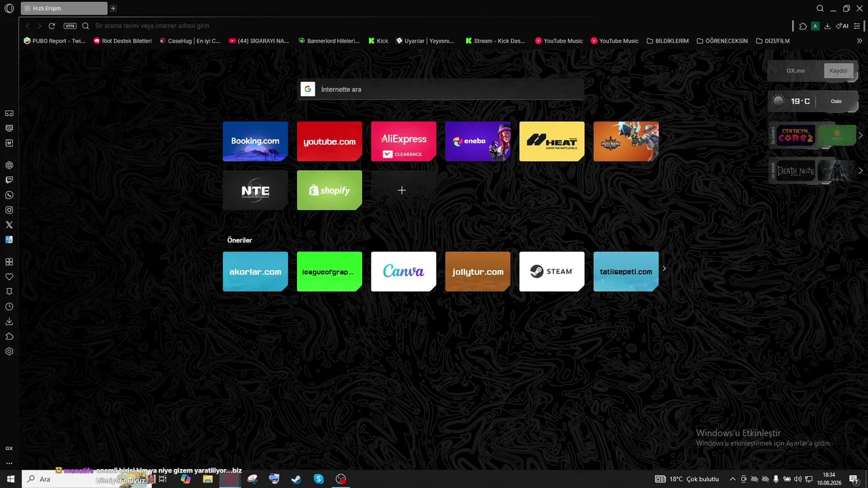This screenshot has width=868, height=488.
Task: Open the Opera GX main menu logo
Action: coord(9,8)
